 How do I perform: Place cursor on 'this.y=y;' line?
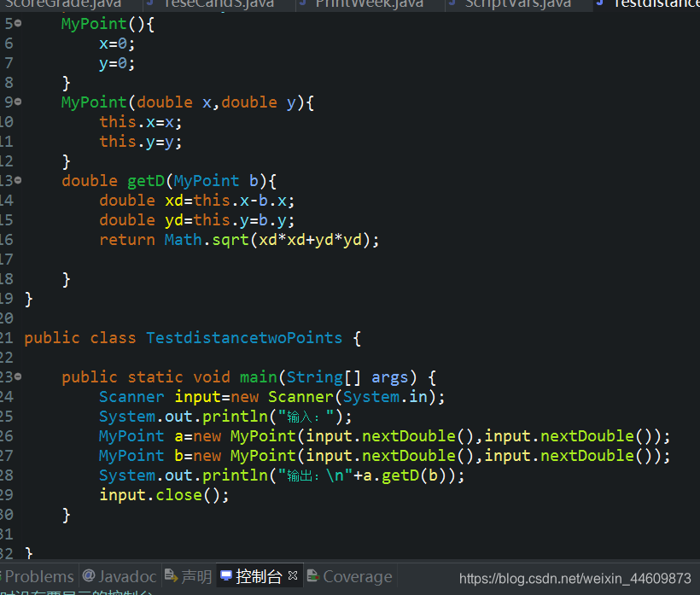tap(141, 142)
